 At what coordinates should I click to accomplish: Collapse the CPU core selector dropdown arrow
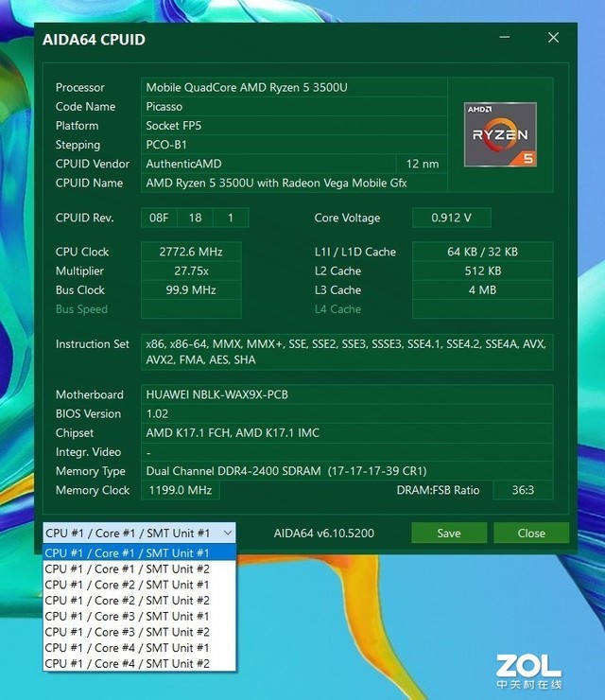tap(227, 533)
